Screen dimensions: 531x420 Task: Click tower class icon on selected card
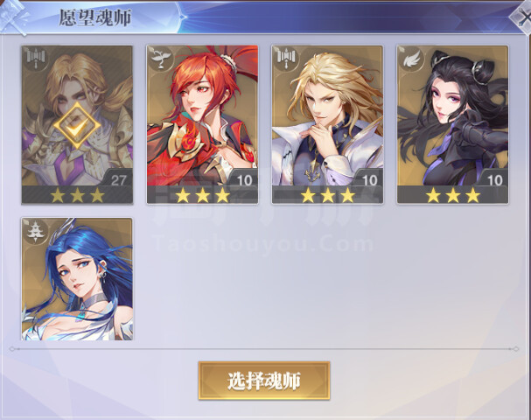click(35, 59)
